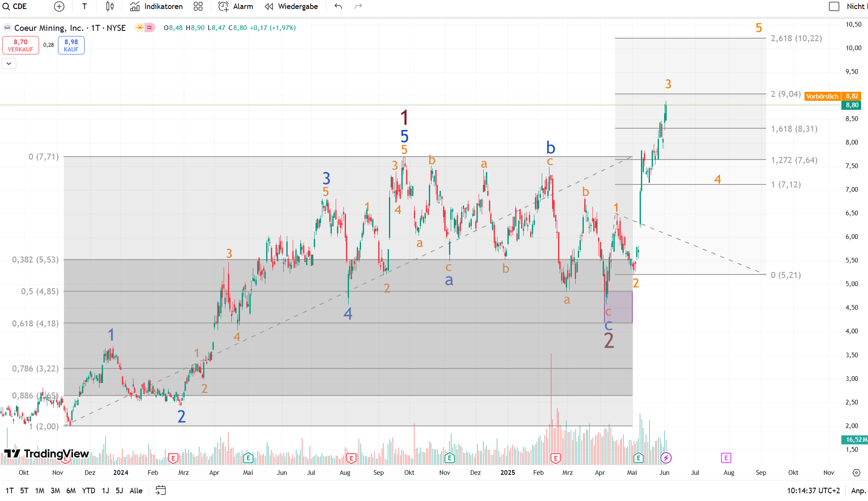This screenshot has height=501, width=868.
Task: Open the indicator templates grid icon
Action: (x=198, y=6)
